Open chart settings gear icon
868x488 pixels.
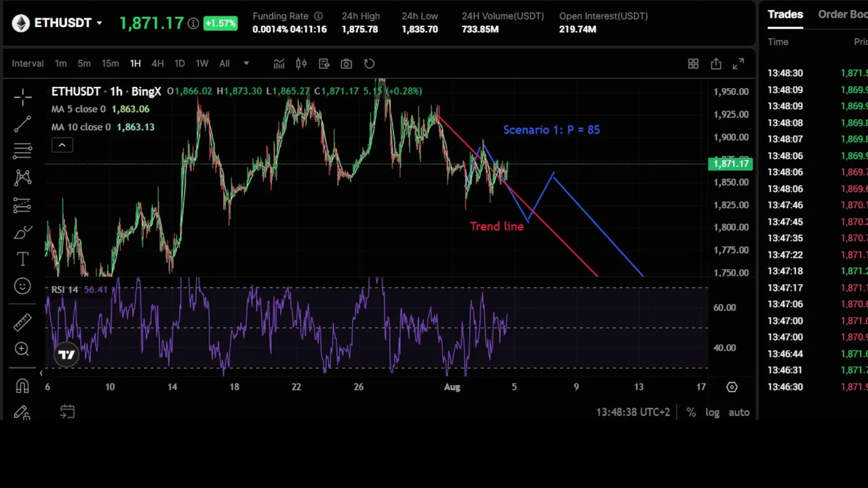[x=732, y=387]
